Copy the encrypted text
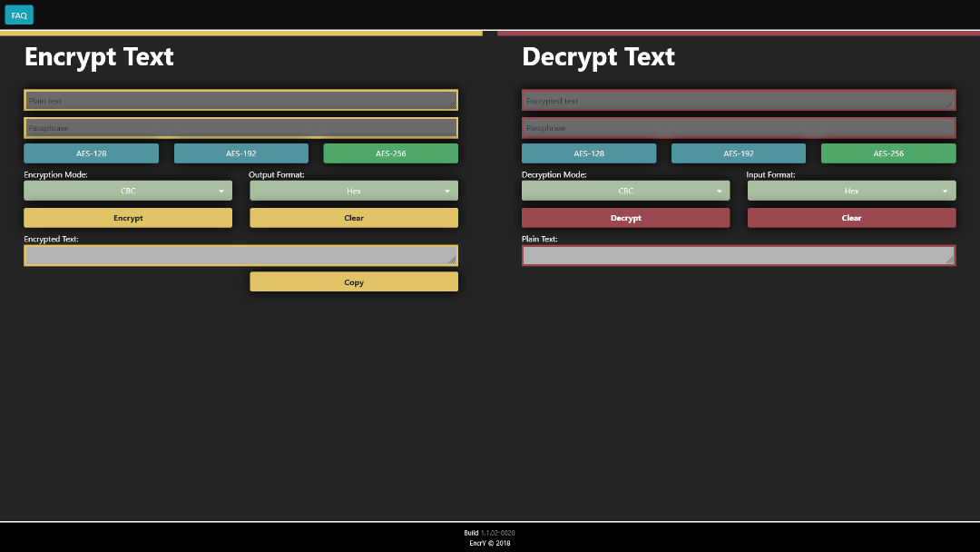The width and height of the screenshot is (980, 552). 354,282
